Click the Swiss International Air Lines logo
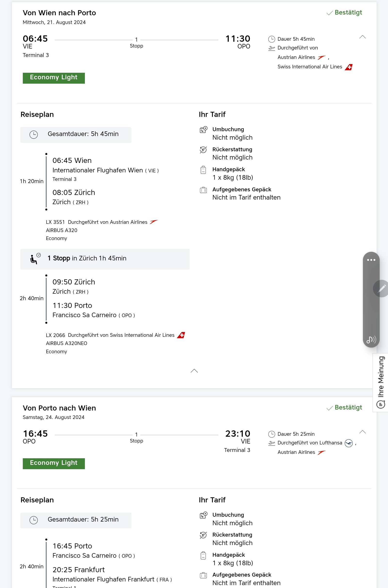 click(349, 67)
